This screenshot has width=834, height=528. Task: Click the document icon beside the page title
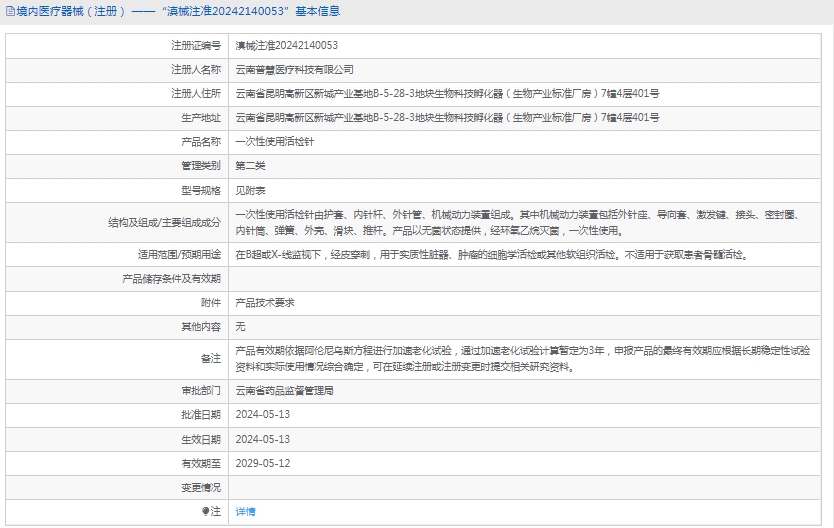(x=10, y=12)
